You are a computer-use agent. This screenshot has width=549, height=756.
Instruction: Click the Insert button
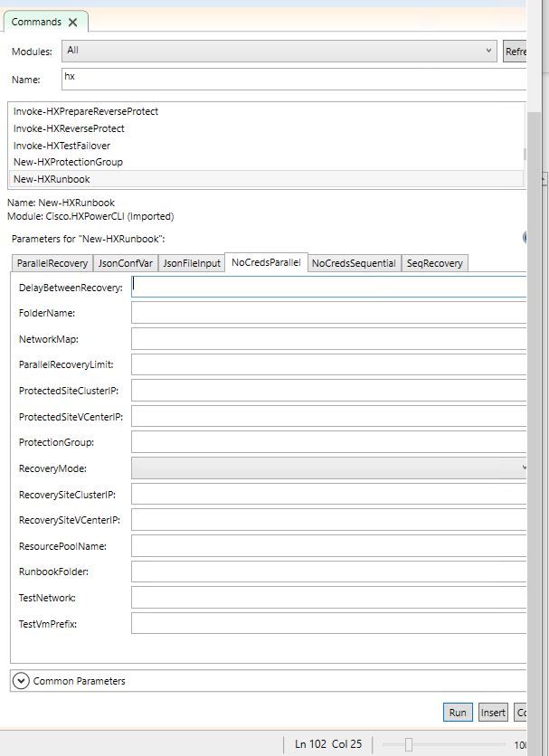pos(493,713)
